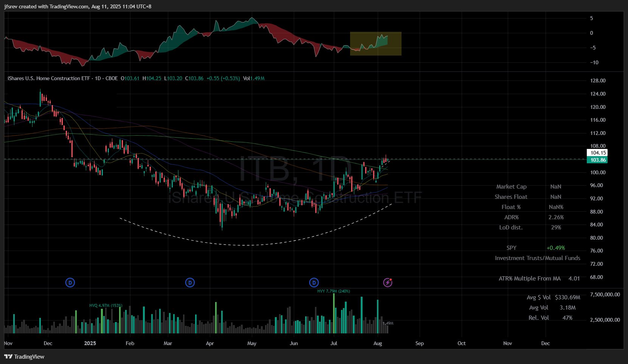Click the TradingView logo at the bottom left

pyautogui.click(x=24, y=356)
